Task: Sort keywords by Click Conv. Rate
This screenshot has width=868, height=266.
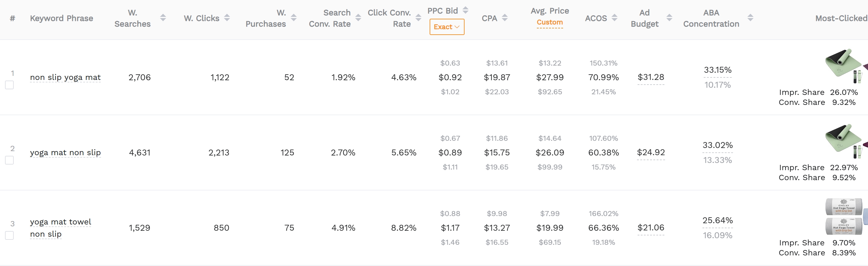Action: (418, 18)
